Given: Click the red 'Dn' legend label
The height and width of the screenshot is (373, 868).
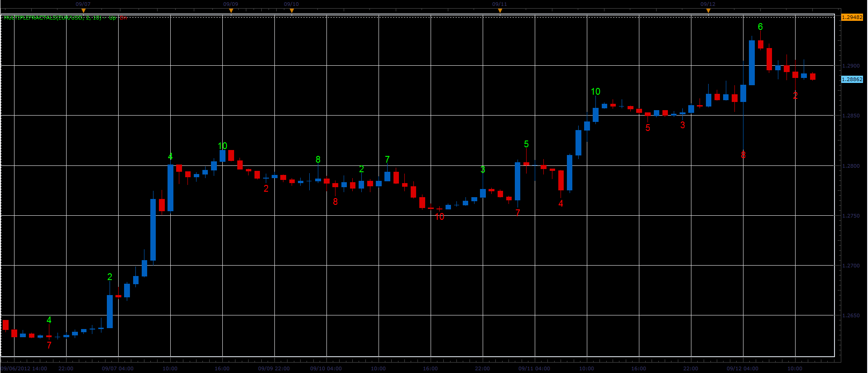Looking at the screenshot, I should 124,18.
